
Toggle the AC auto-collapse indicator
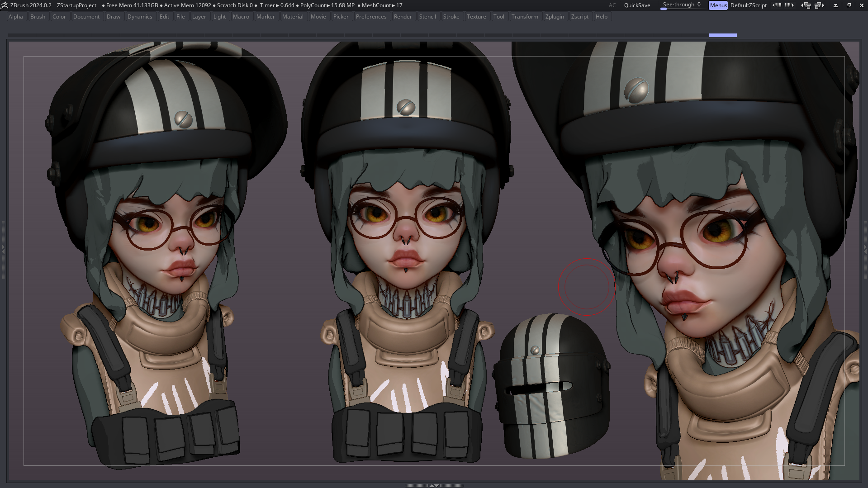612,5
